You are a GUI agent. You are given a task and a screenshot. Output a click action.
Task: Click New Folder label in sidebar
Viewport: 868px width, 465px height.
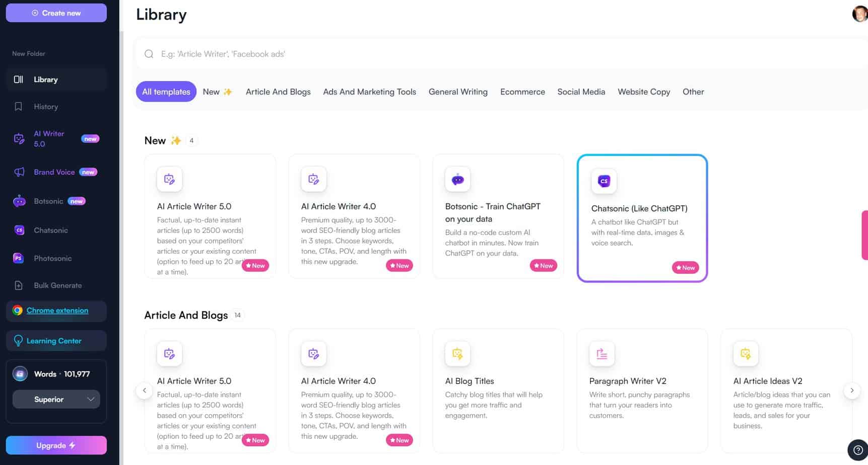click(x=29, y=53)
